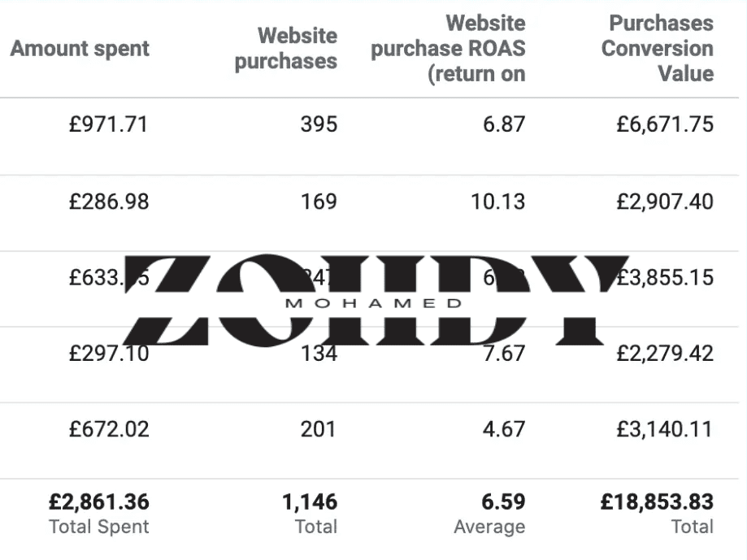
Task: Select the Amount spent column header
Action: point(80,49)
